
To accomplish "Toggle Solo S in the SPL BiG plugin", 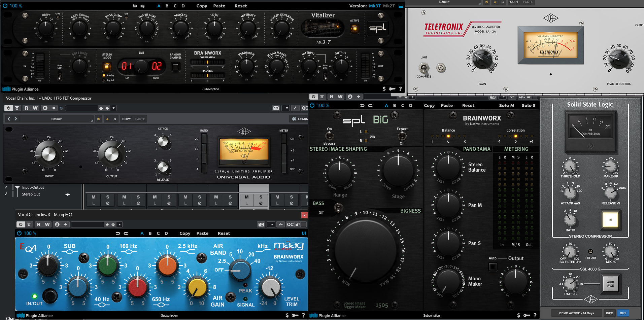I will [529, 105].
